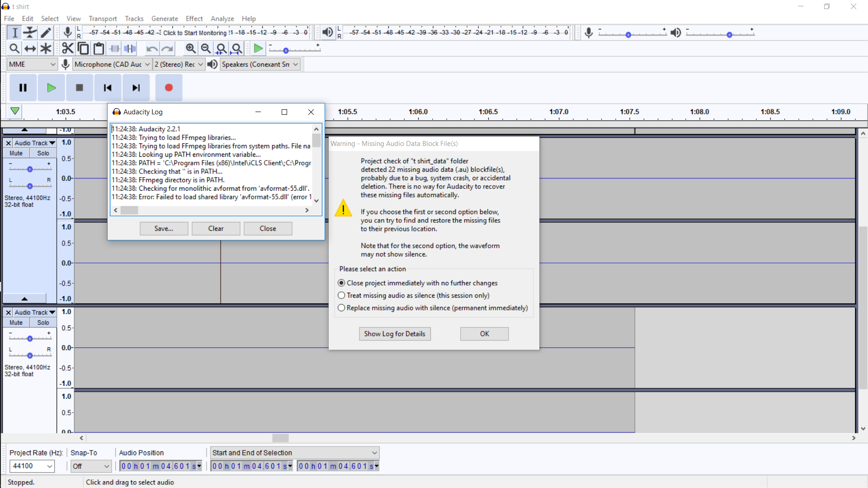Close the second Audio Track (X)
This screenshot has width=868, height=488.
pyautogui.click(x=8, y=312)
